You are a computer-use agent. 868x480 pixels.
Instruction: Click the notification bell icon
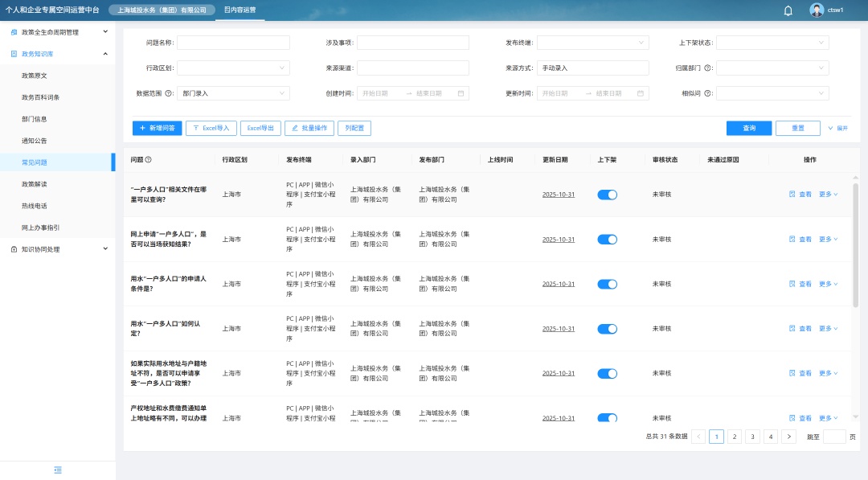[x=788, y=10]
